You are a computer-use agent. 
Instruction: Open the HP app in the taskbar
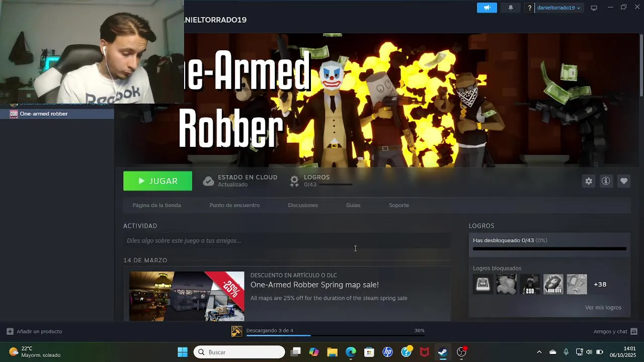[387, 352]
